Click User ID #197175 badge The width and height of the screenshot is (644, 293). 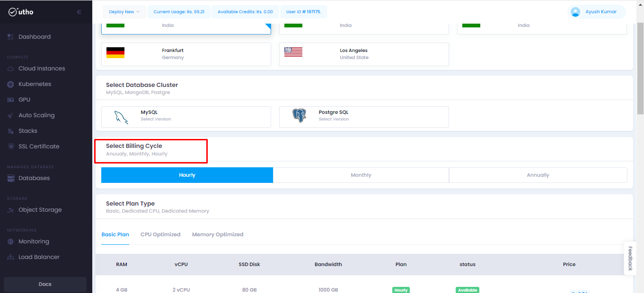(303, 12)
